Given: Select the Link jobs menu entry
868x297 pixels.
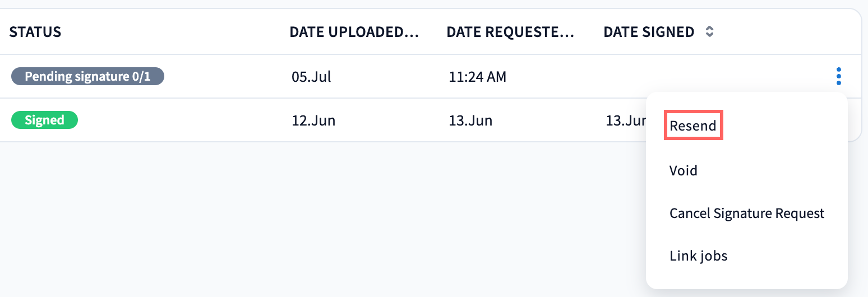Looking at the screenshot, I should (698, 257).
